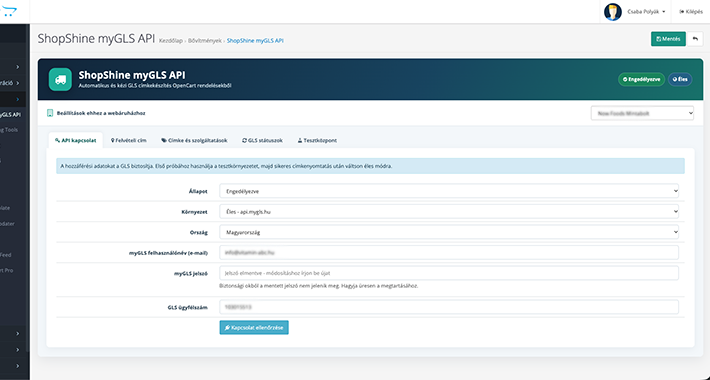Focus the myGLS jelszó password field
This screenshot has width=710, height=380.
tap(449, 273)
